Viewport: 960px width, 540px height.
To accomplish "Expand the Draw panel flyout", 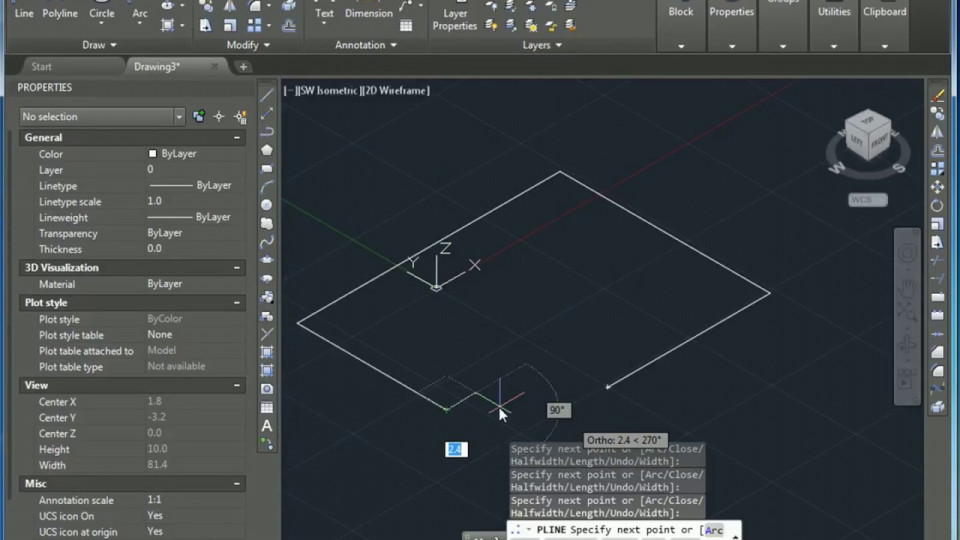I will pyautogui.click(x=99, y=45).
